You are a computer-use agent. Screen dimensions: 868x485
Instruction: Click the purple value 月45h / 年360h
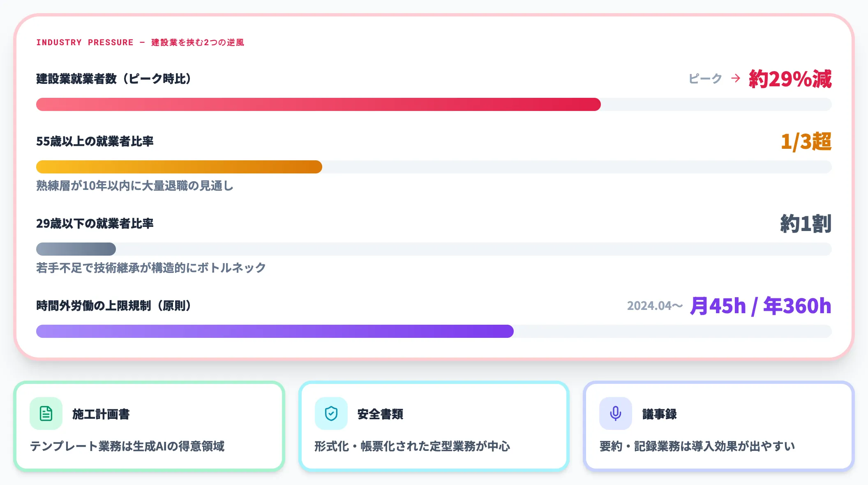761,306
